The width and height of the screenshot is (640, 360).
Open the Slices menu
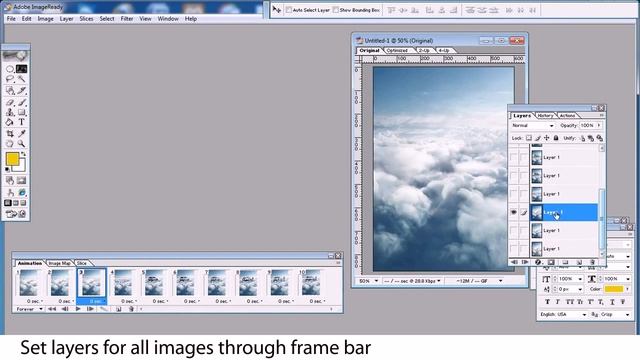86,19
